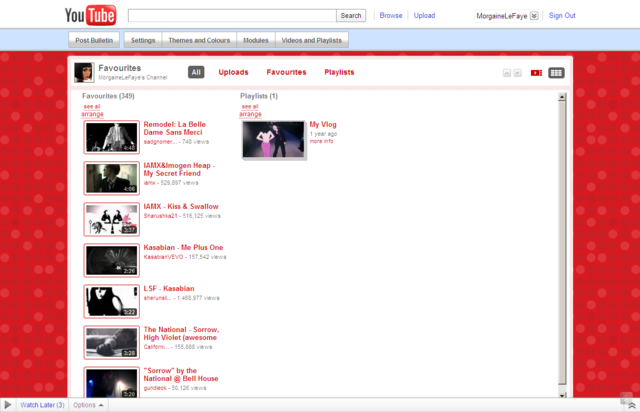640x412 pixels.
Task: Click the MorgaineLeFaye channel avatar
Action: pos(84,72)
